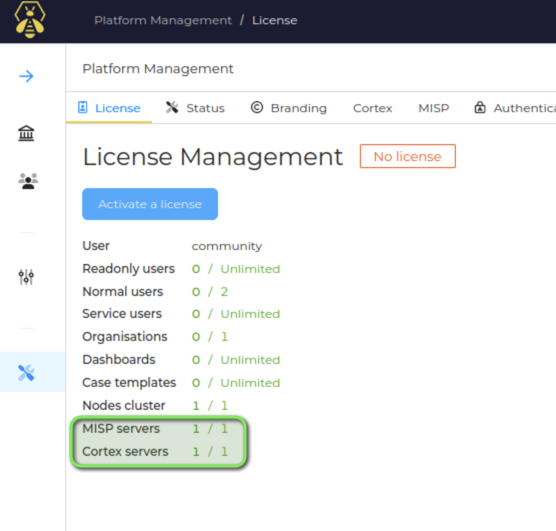Viewport: 556px width, 531px height.
Task: Open the Branding tab
Action: 289,108
